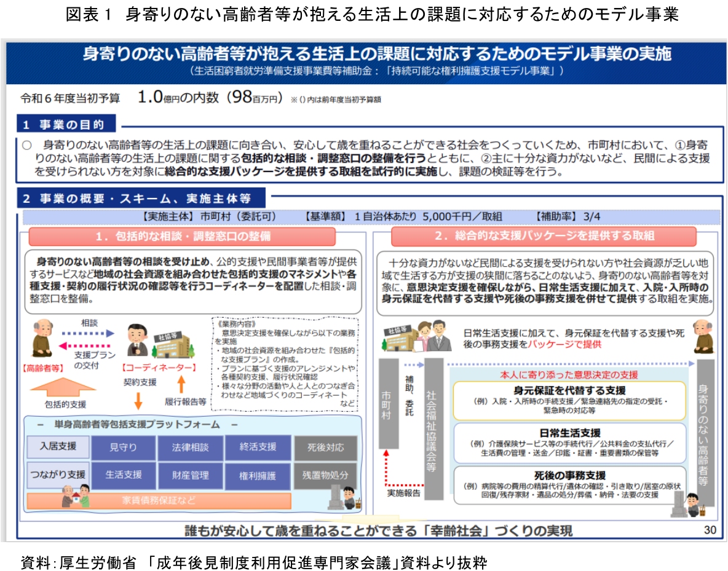Click the 【基準額】 1自治体あたり 5,000千円 text
Screen dimensions: 728x571
tap(403, 216)
